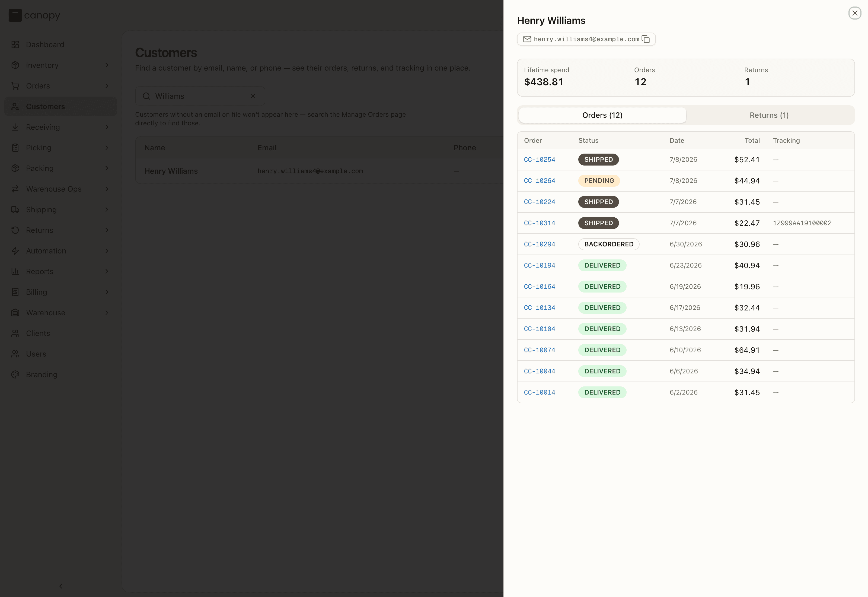Copy the customer's email address
868x597 pixels.
(x=646, y=39)
